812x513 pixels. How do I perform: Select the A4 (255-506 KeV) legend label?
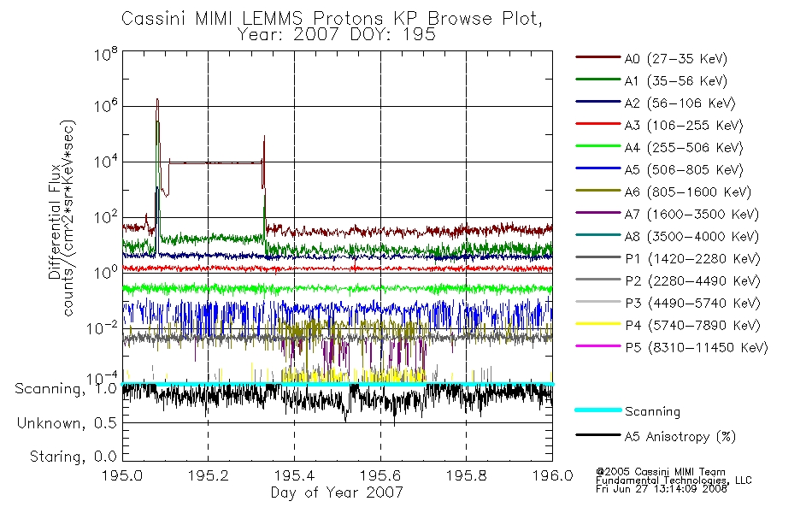tap(684, 148)
